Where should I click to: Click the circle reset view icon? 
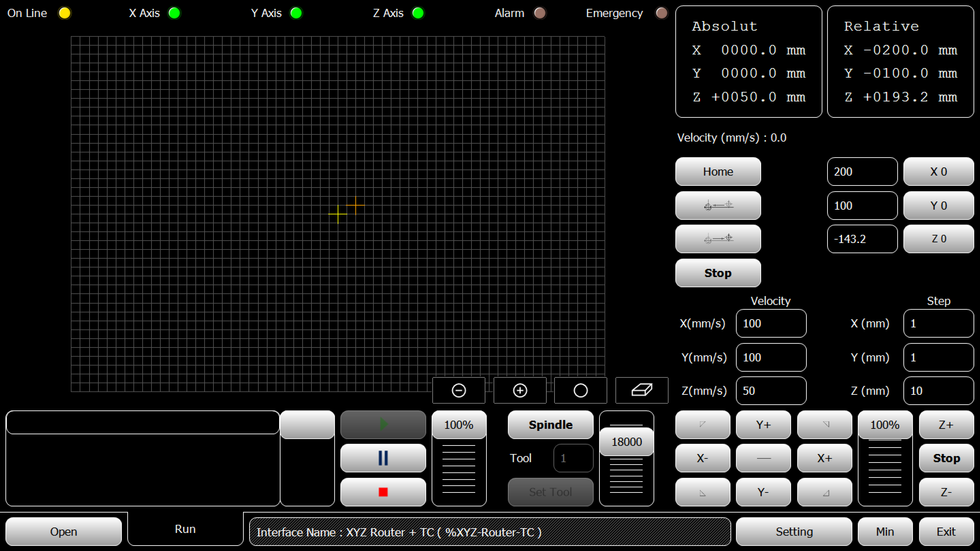point(580,390)
